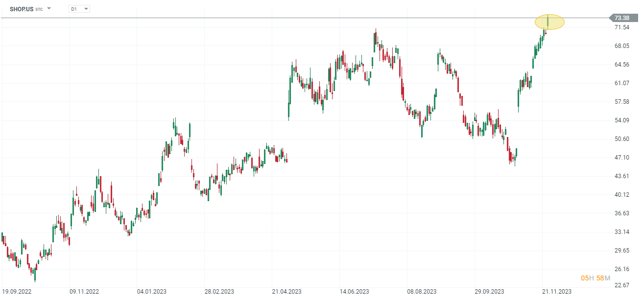
Task: Select the 54.09 price level label
Action: pos(622,120)
